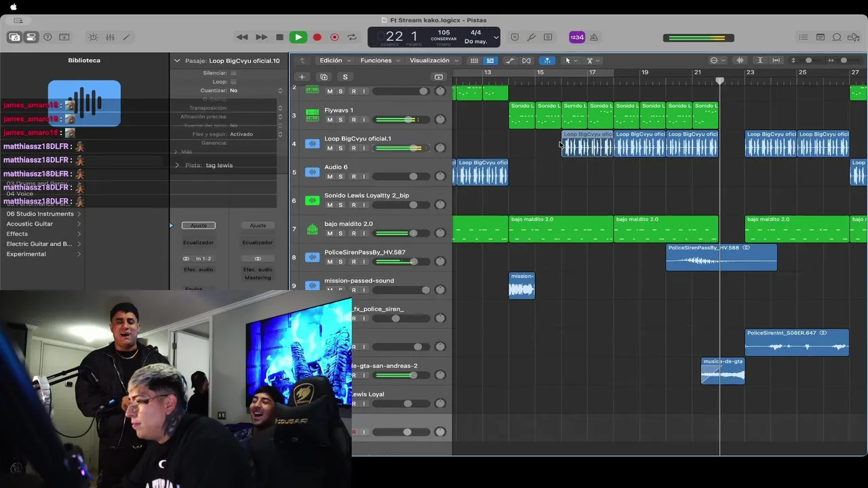This screenshot has height=488, width=868.
Task: Click the red Record button
Action: click(x=317, y=37)
